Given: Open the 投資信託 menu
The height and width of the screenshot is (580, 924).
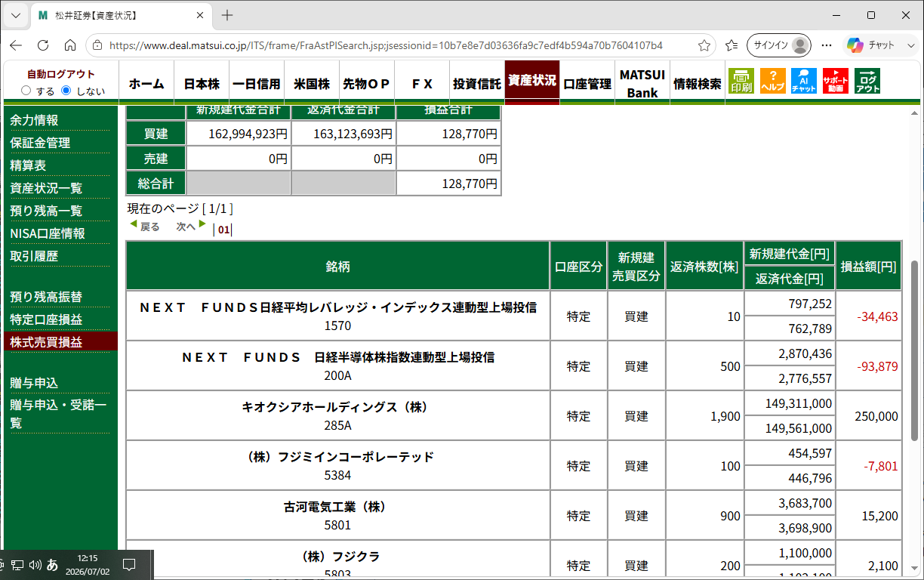Looking at the screenshot, I should (477, 83).
